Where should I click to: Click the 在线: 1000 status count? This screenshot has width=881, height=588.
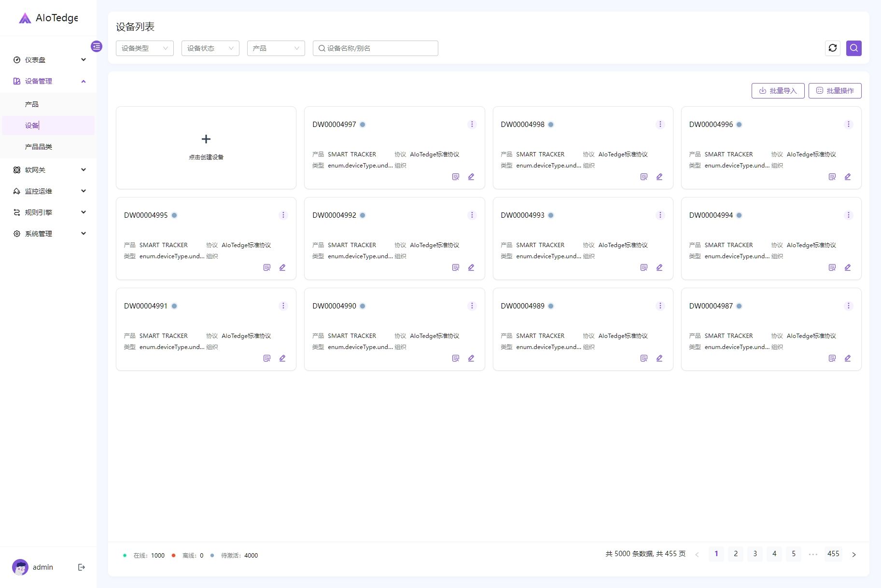[144, 556]
